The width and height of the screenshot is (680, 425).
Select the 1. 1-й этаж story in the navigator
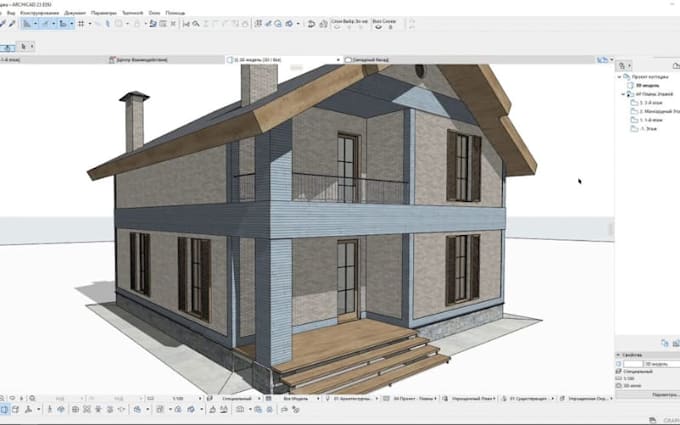[651, 120]
